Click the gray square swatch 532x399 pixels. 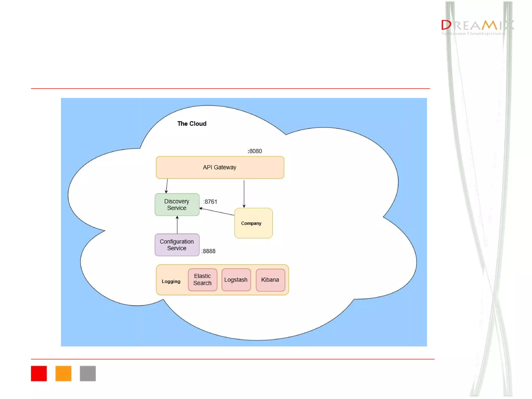tap(88, 373)
